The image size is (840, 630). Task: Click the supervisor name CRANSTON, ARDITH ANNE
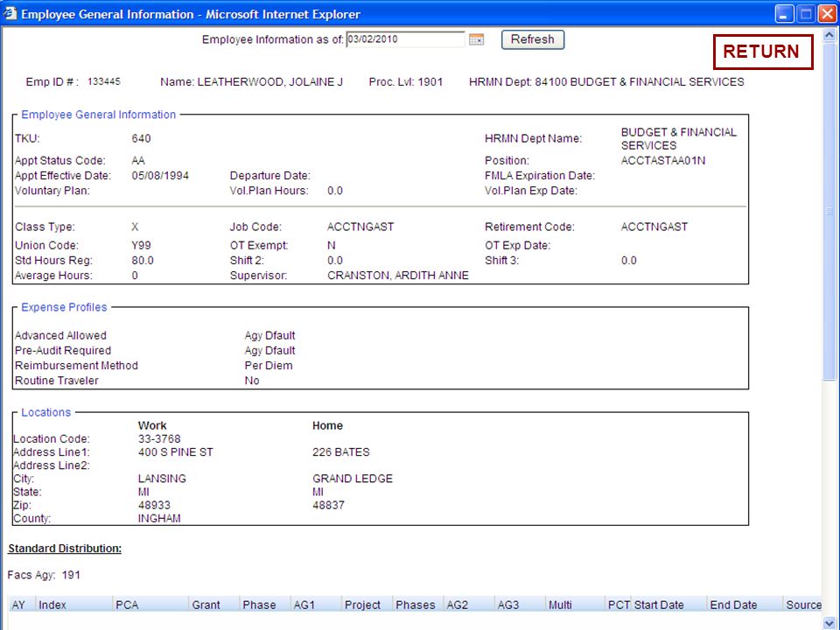398,276
